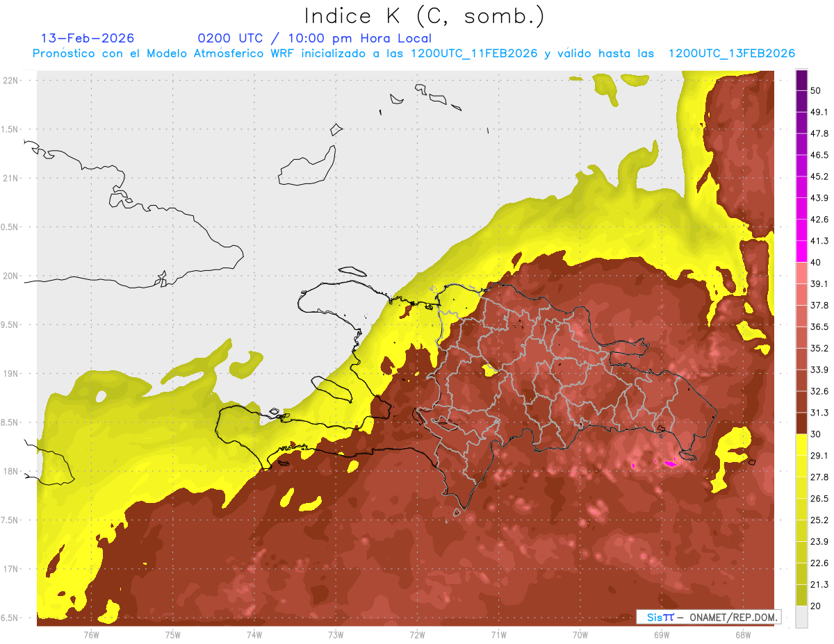Pick the yellow swatch between 27.8 and 29.1
834x644 pixels.
click(x=801, y=467)
